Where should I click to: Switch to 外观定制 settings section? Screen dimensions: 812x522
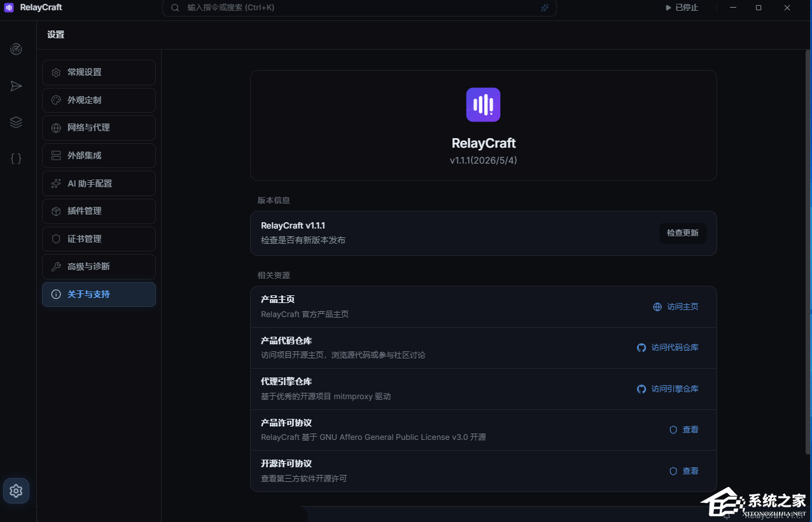(99, 100)
